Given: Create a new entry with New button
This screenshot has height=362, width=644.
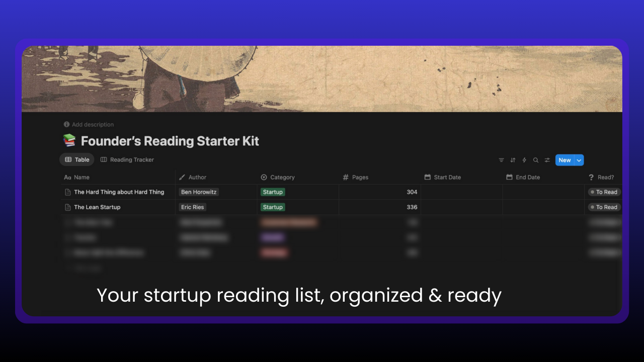Looking at the screenshot, I should [565, 160].
